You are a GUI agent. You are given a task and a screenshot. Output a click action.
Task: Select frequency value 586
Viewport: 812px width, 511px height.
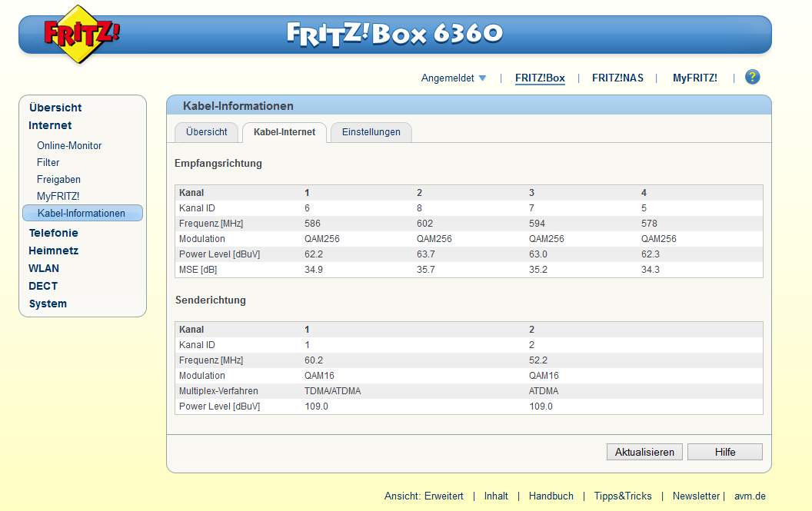coord(312,224)
